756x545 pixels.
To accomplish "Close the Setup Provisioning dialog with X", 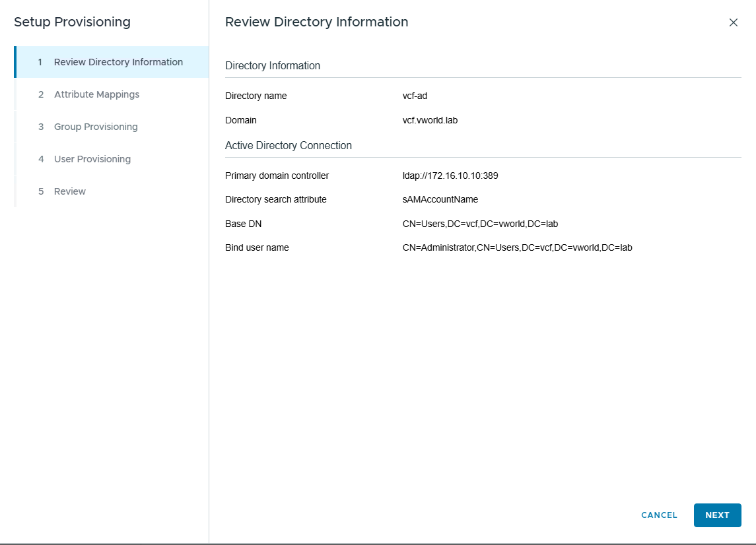I will (x=733, y=22).
